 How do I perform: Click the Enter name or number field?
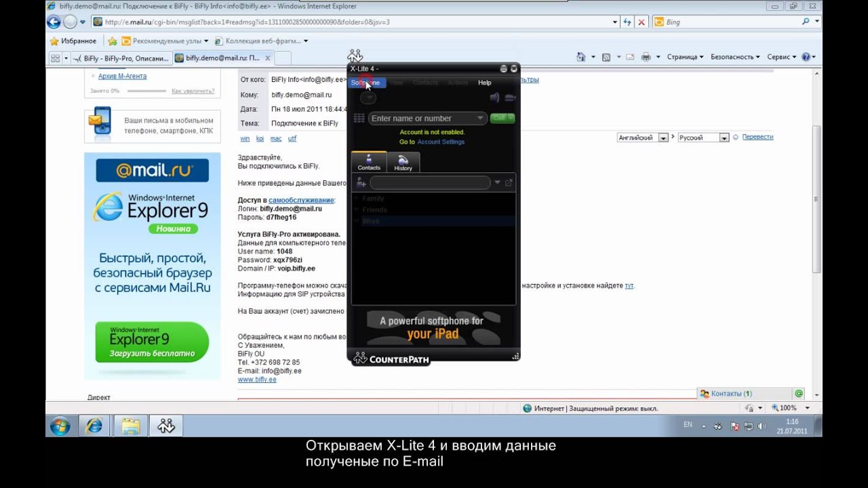pyautogui.click(x=427, y=118)
